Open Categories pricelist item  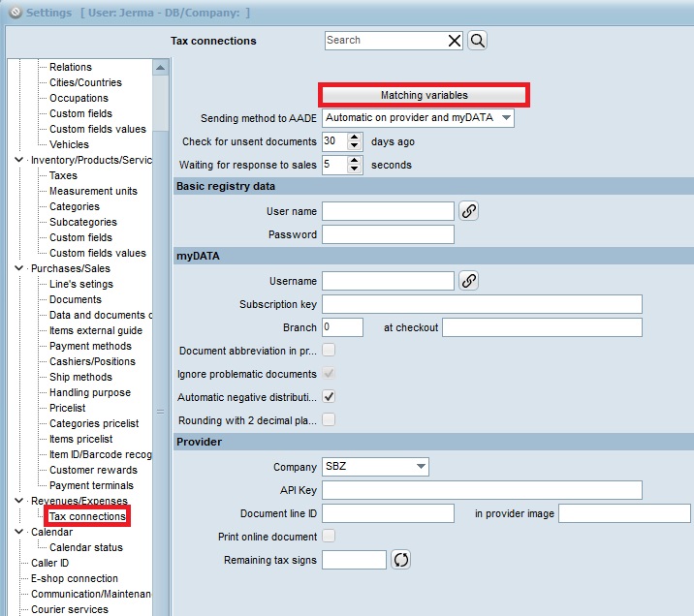(94, 422)
